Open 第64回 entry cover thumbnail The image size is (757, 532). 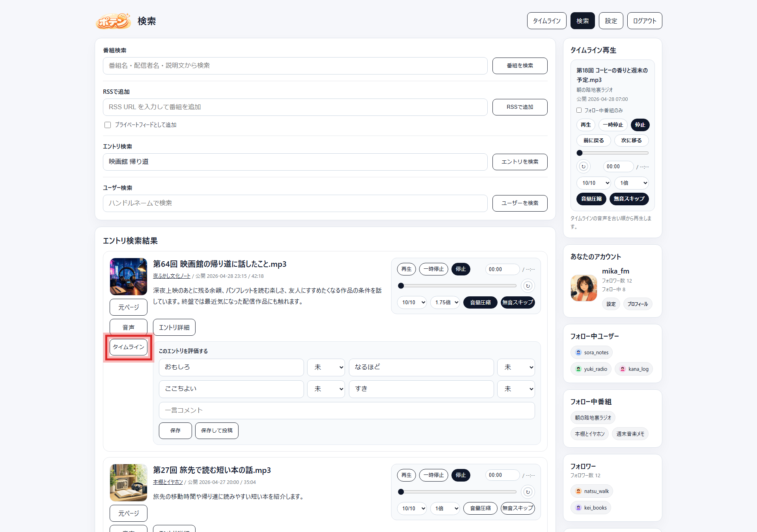pos(129,277)
